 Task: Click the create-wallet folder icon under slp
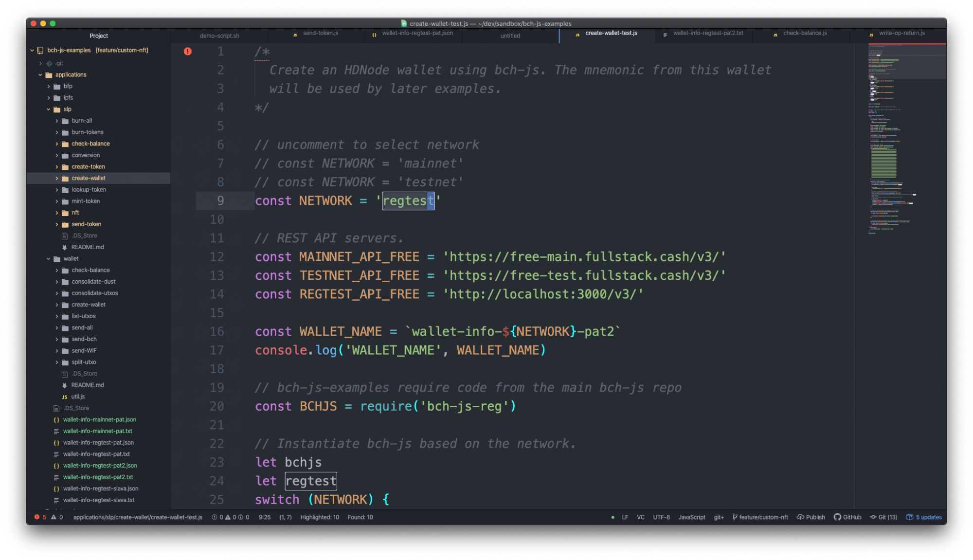[65, 179]
